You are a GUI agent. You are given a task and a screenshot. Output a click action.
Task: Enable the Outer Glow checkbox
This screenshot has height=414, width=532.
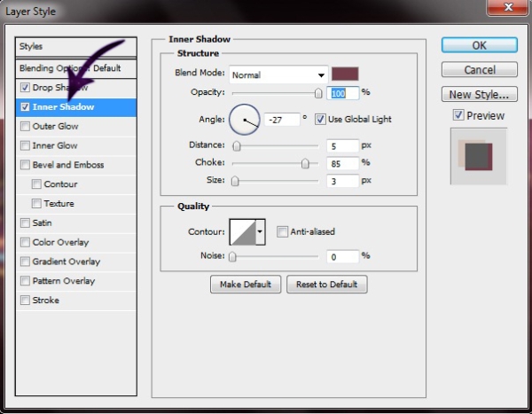[25, 127]
